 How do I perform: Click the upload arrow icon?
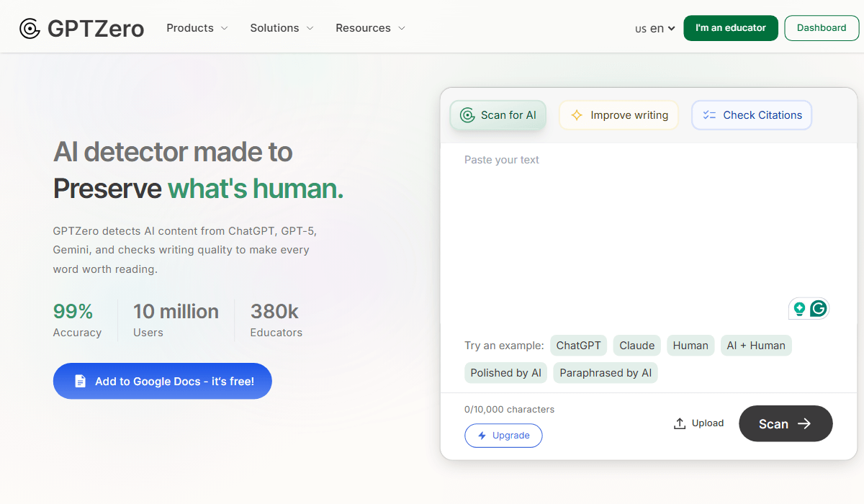coord(679,423)
